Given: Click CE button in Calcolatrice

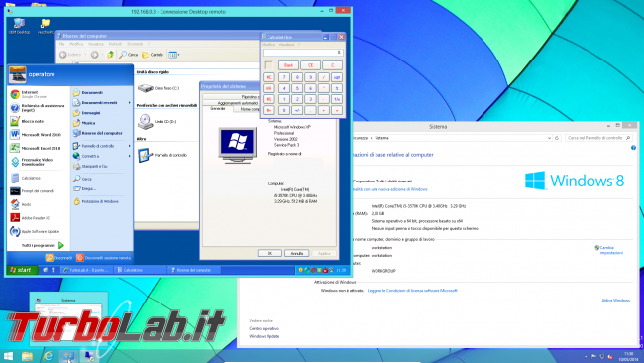Looking at the screenshot, I should coord(310,65).
